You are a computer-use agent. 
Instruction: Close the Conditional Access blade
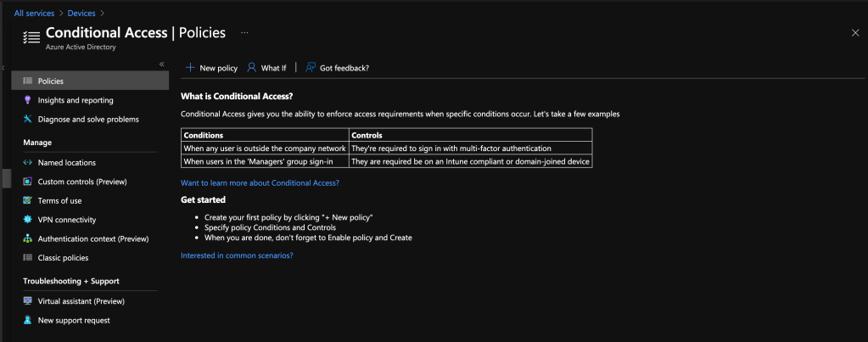(854, 32)
